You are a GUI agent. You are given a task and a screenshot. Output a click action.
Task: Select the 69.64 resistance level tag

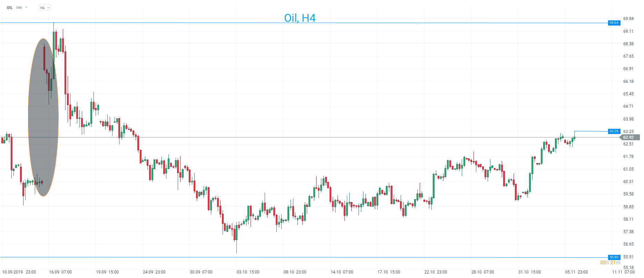(614, 23)
